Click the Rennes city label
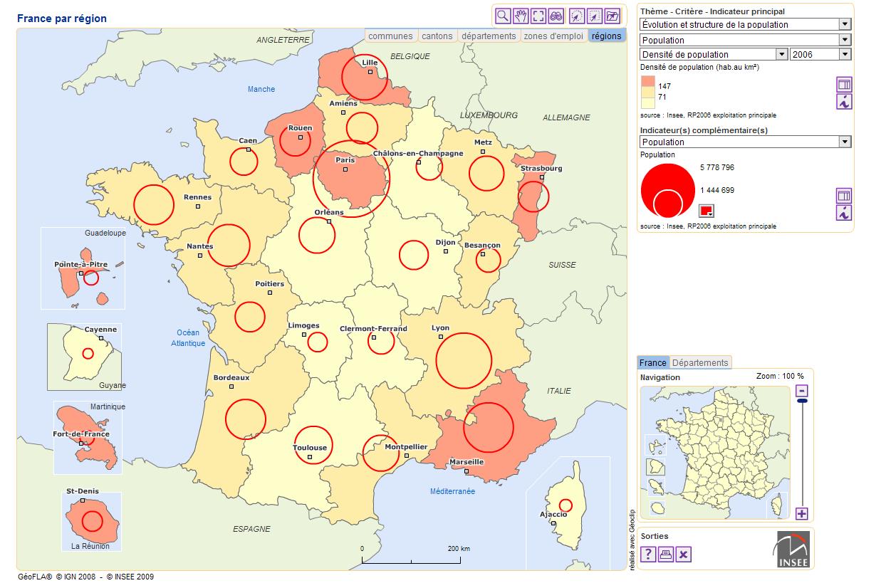Screen dimensions: 886x588 pos(197,197)
